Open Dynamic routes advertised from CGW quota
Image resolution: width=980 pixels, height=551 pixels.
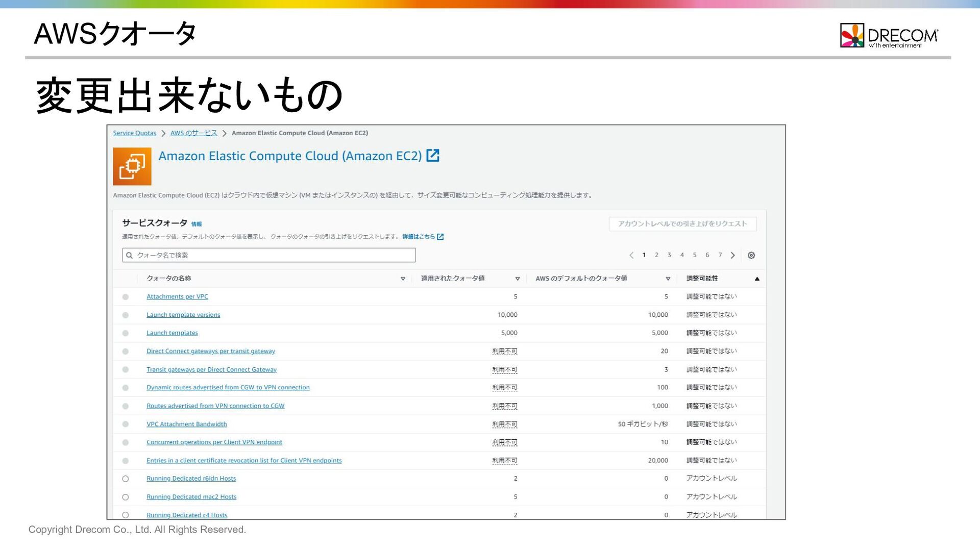coord(228,387)
